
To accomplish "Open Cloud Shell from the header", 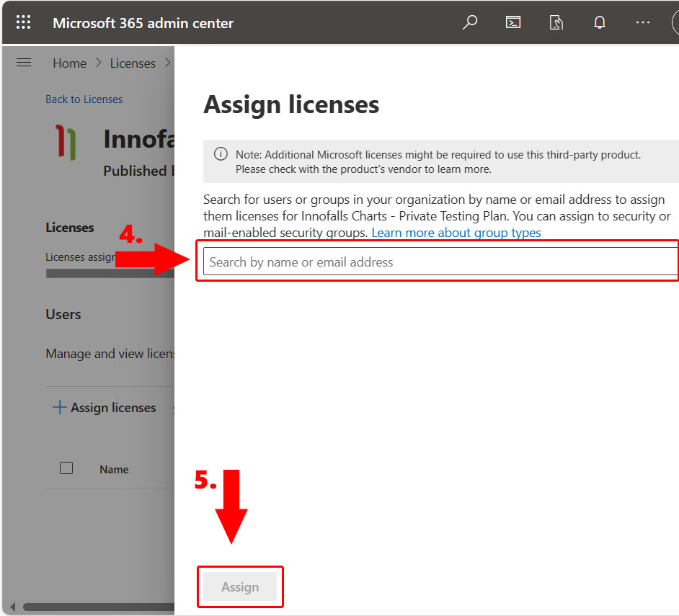I will 512,22.
